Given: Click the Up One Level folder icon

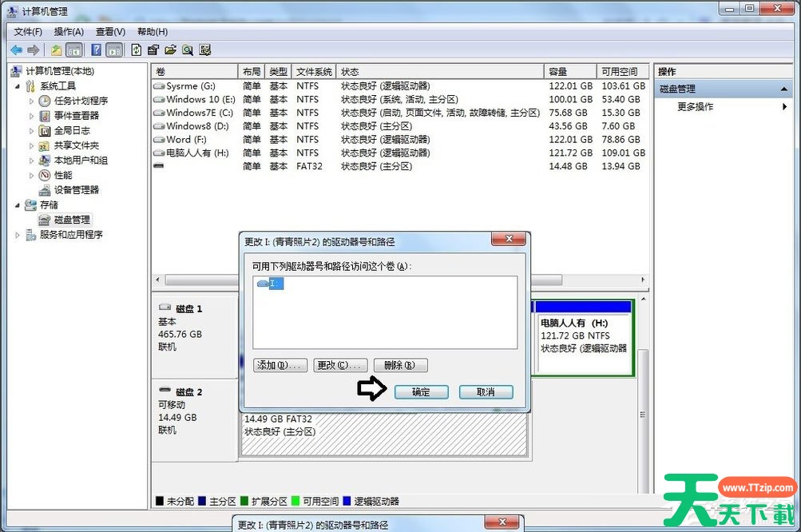Looking at the screenshot, I should click(57, 50).
